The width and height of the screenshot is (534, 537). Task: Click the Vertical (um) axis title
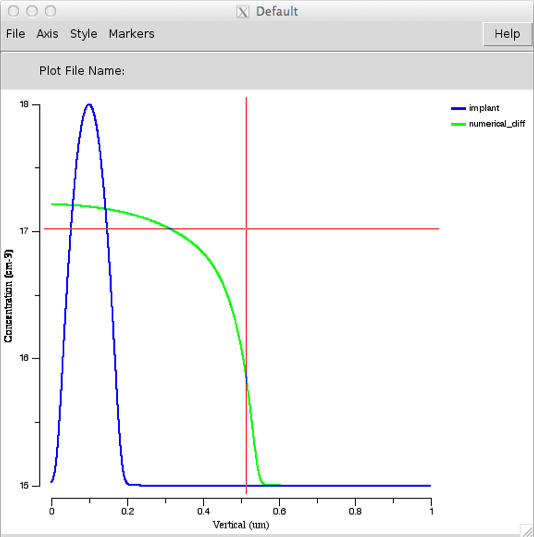tap(241, 525)
